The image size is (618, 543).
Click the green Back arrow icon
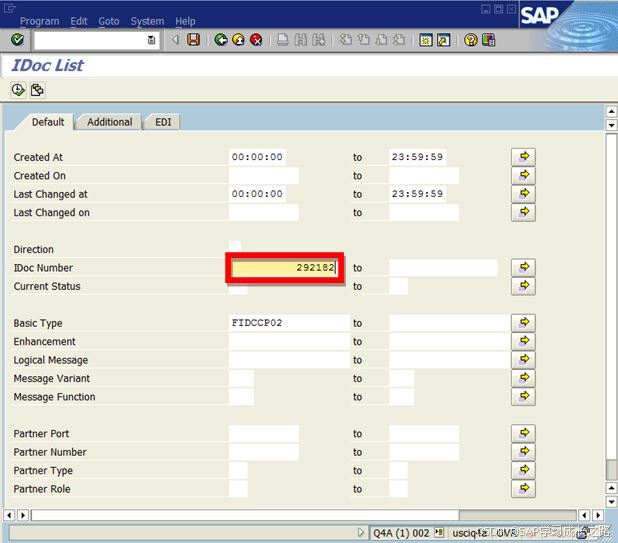(221, 40)
